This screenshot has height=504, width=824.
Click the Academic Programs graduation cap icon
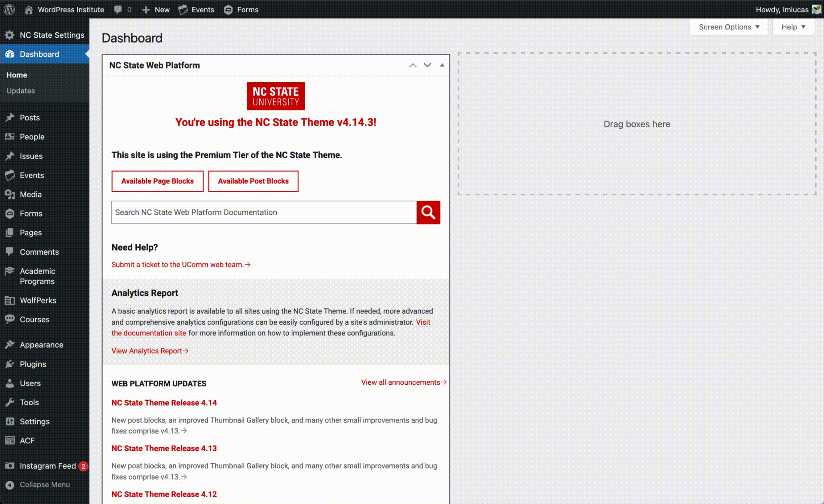[x=10, y=271]
